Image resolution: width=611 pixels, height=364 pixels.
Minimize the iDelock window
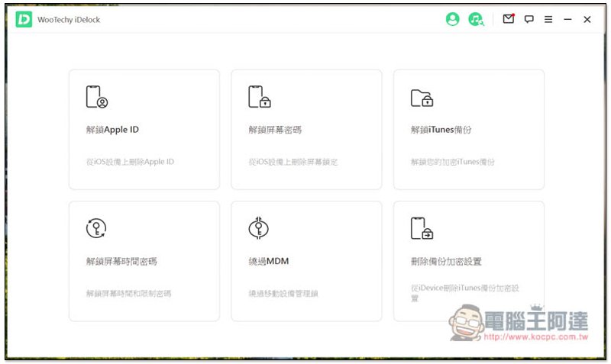(567, 19)
